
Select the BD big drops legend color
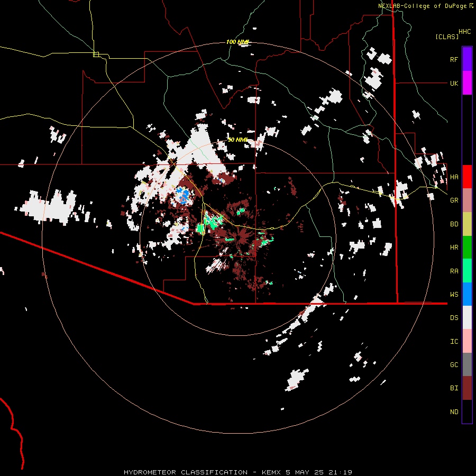467,224
